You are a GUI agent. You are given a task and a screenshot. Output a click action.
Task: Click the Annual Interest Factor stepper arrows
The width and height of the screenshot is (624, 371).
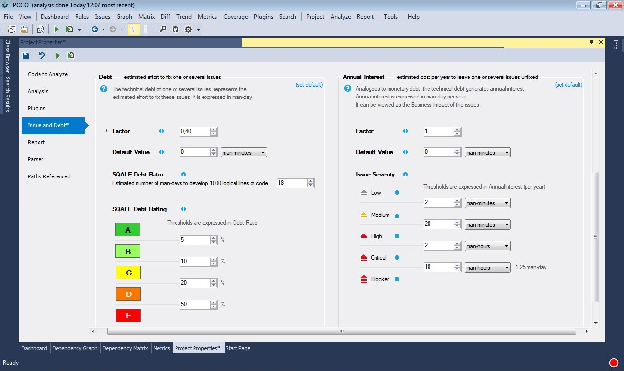coord(458,131)
